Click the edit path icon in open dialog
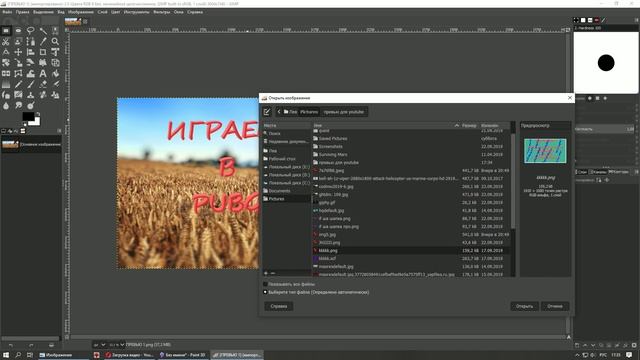 [267, 112]
